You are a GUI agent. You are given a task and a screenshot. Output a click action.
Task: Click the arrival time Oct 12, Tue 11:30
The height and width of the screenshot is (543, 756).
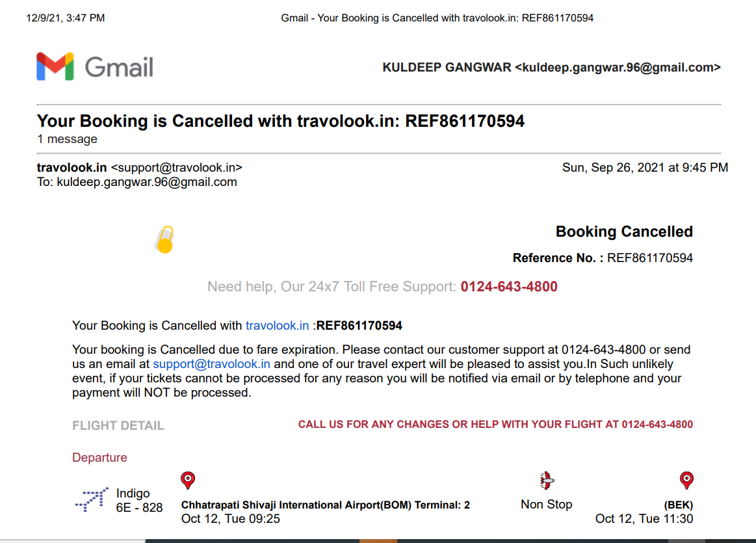644,519
